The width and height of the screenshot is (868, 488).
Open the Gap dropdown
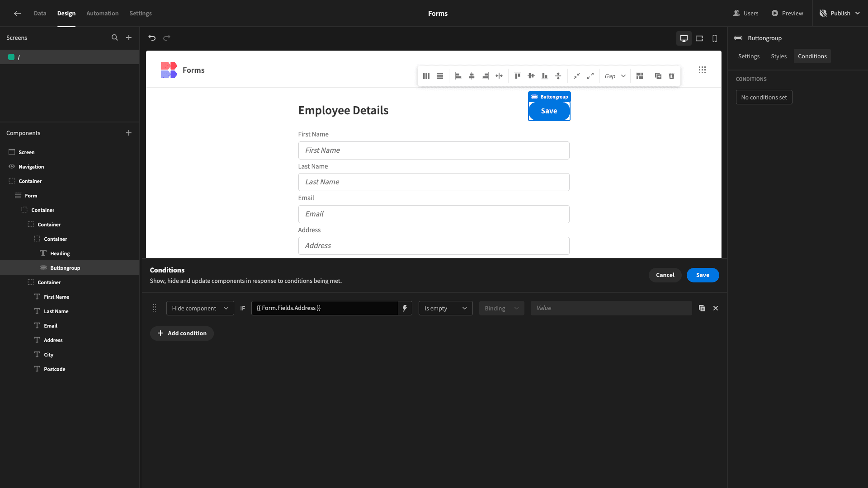[x=615, y=76]
